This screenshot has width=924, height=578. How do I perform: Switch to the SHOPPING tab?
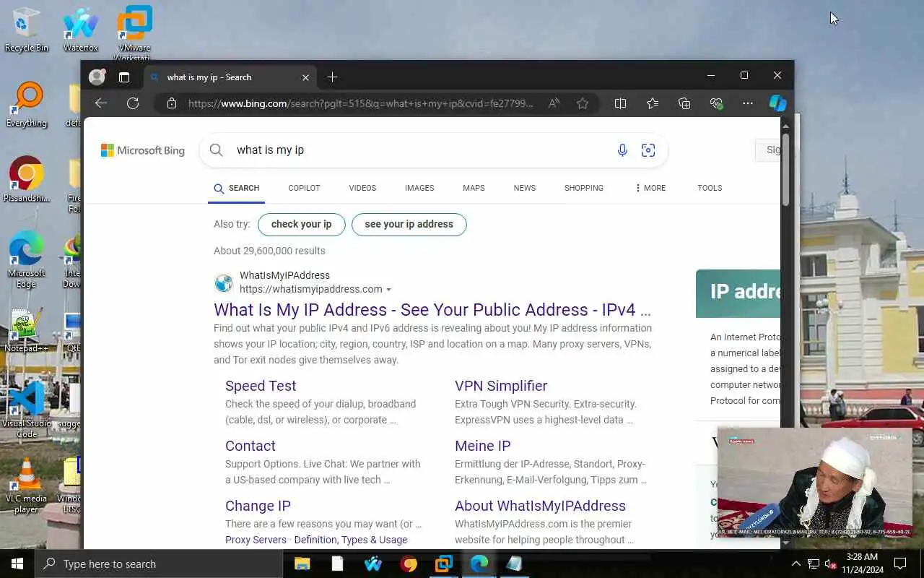click(584, 188)
